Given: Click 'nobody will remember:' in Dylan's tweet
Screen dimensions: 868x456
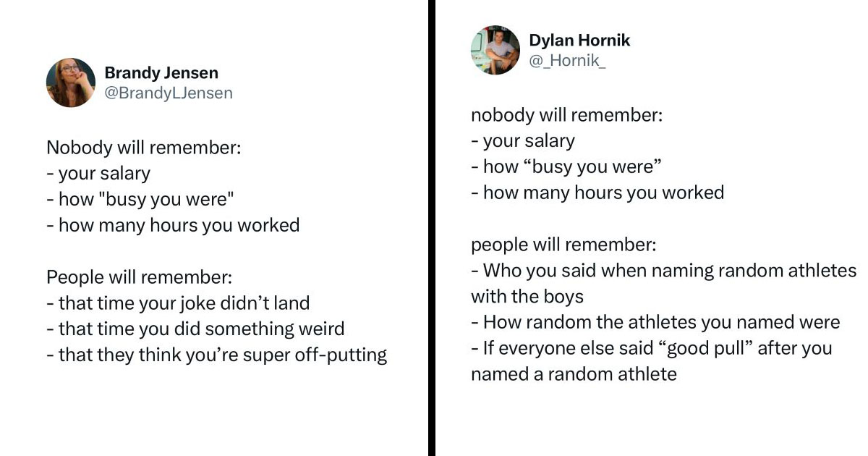Looking at the screenshot, I should point(566,115).
